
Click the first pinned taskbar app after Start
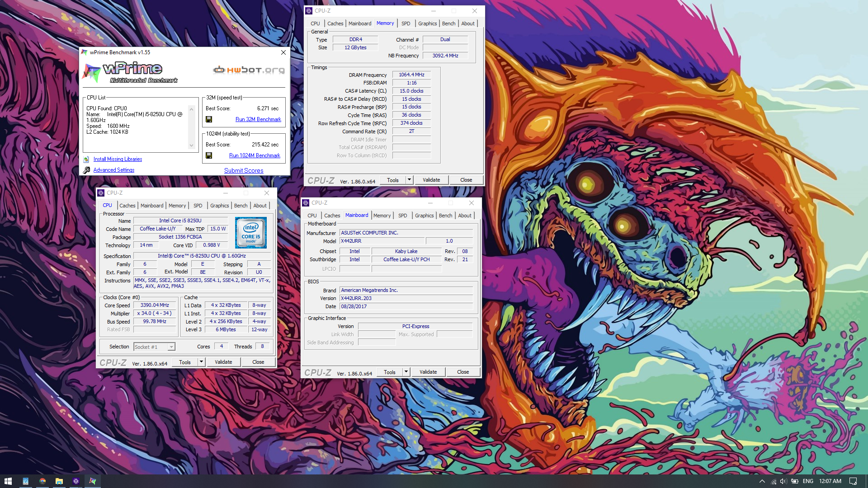(26, 481)
